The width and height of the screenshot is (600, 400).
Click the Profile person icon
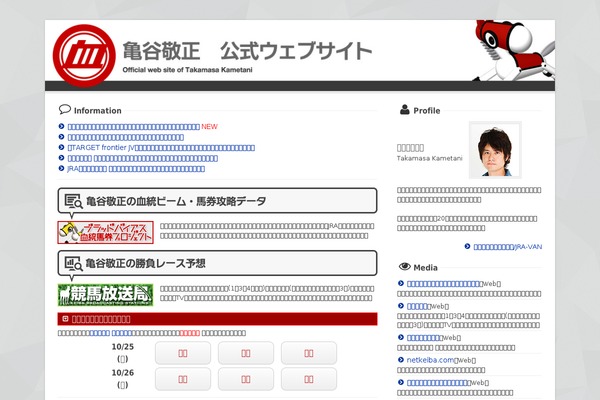404,110
